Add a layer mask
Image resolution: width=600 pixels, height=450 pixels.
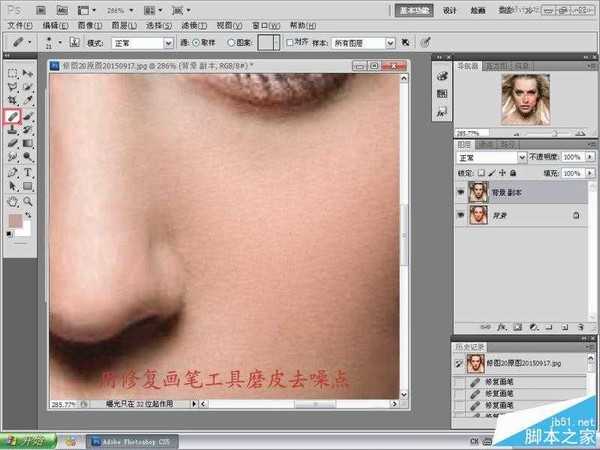[x=517, y=327]
